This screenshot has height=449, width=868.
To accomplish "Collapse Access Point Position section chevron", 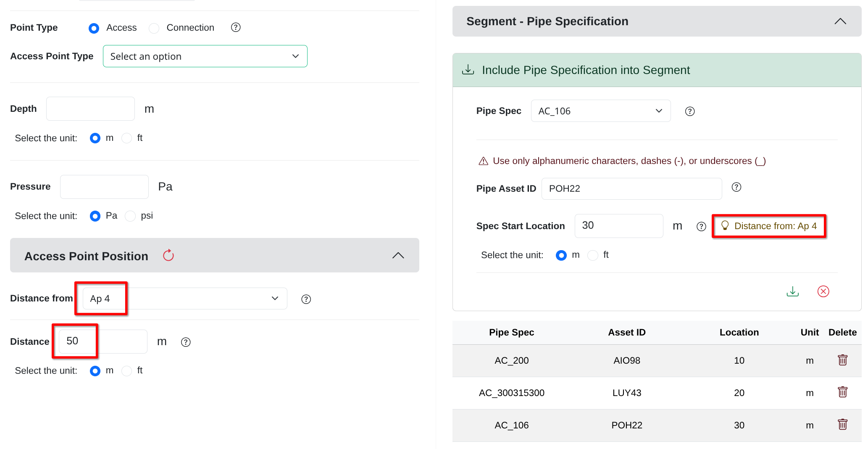I will pos(398,256).
